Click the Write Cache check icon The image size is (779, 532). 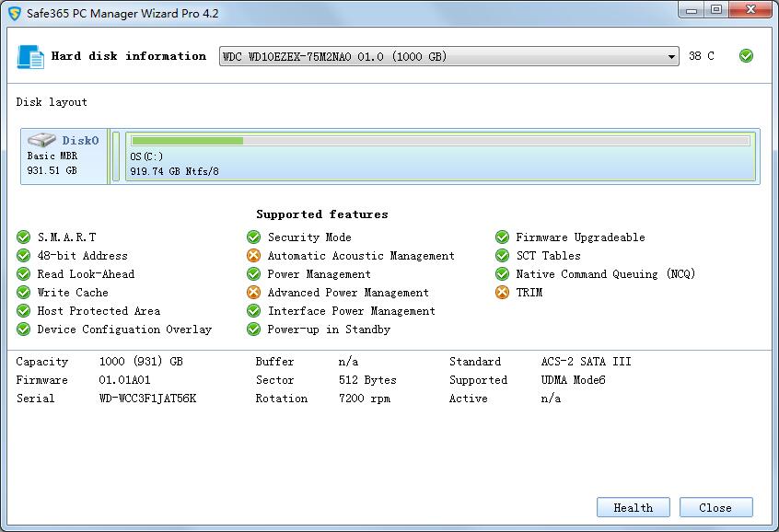coord(24,293)
